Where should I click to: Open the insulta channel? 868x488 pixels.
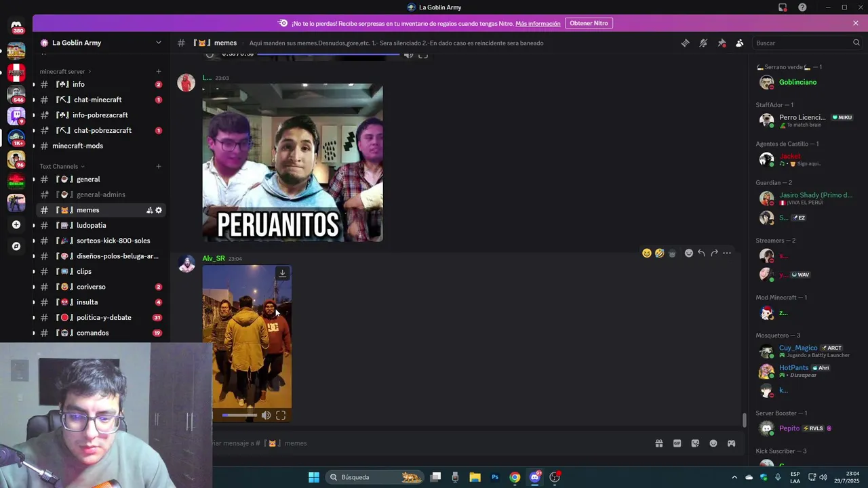[100, 302]
